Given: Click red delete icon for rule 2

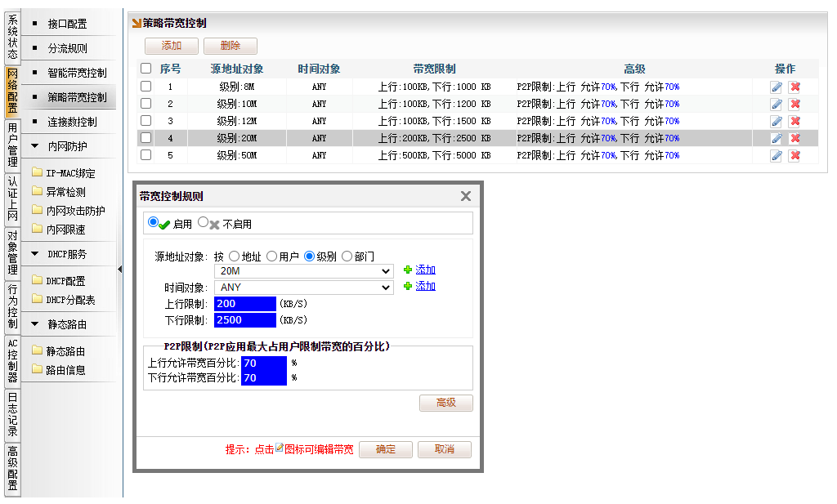Looking at the screenshot, I should point(794,104).
